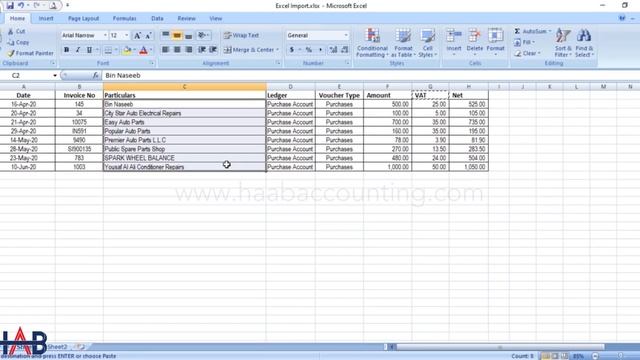Open the Orientation button
The image size is (640, 360).
203,36
